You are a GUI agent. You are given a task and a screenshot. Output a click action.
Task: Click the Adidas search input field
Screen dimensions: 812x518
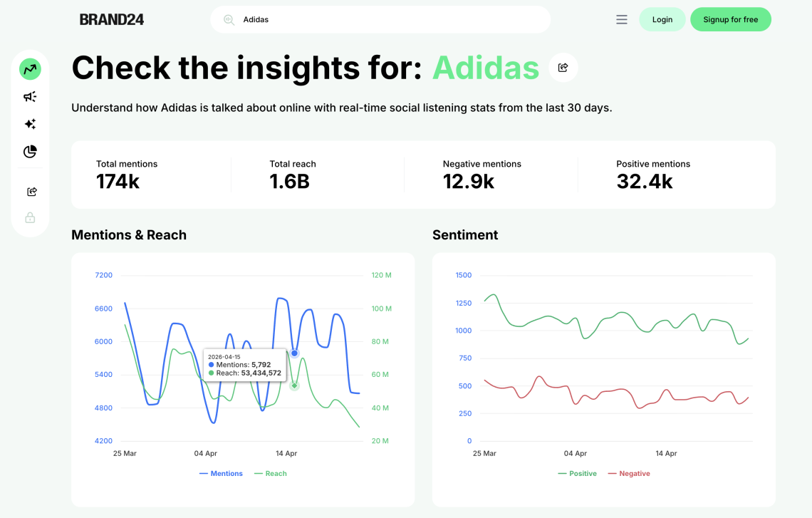(392, 20)
